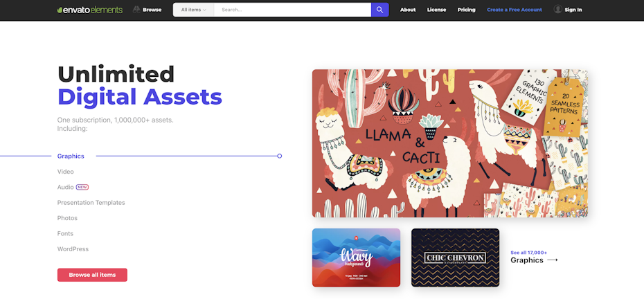Click the Envato Elements logo
The image size is (644, 299).
click(x=90, y=10)
